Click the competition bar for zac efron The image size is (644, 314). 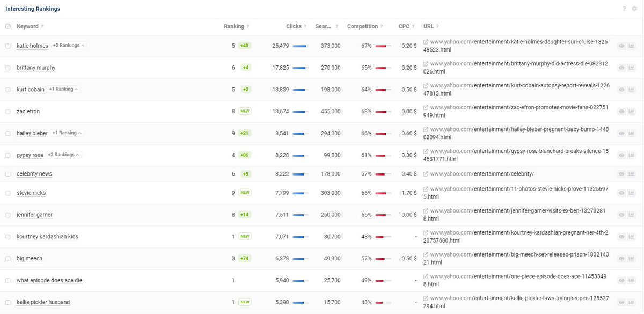point(383,112)
